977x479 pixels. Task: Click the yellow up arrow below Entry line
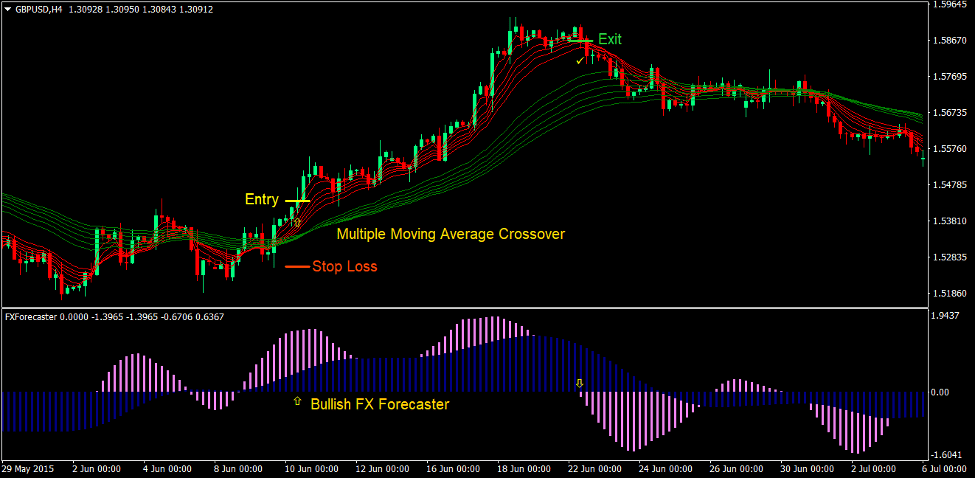(296, 223)
